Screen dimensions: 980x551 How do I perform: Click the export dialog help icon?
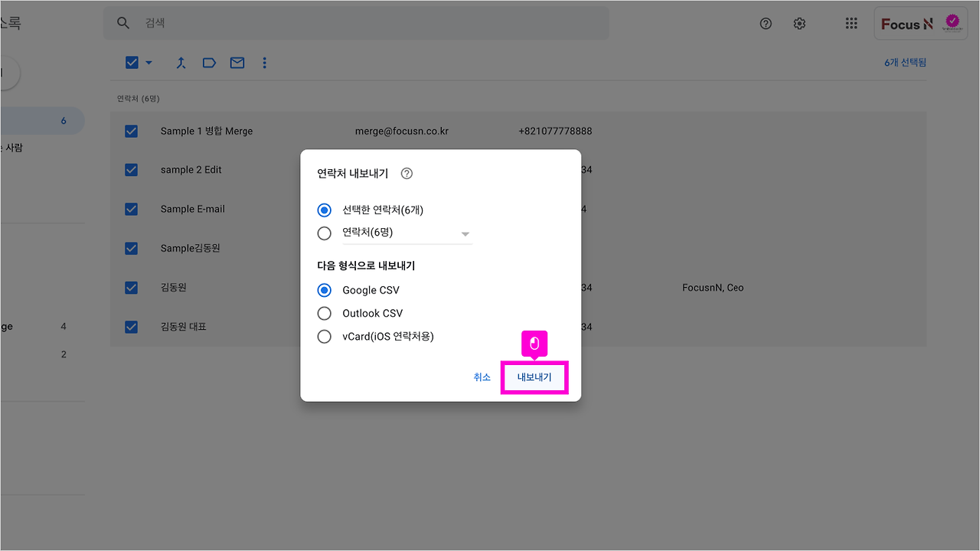[407, 173]
